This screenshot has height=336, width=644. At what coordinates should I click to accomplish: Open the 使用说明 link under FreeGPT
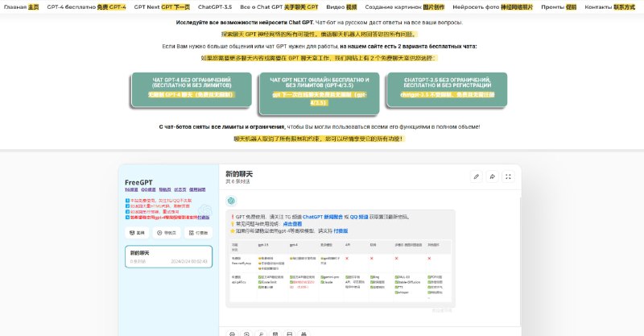point(197,189)
